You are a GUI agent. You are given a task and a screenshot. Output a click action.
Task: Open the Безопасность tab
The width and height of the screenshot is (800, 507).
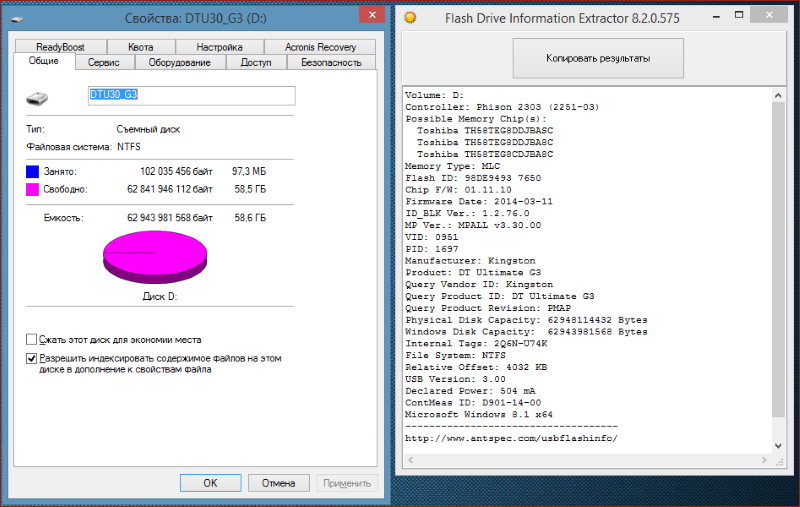pos(332,62)
